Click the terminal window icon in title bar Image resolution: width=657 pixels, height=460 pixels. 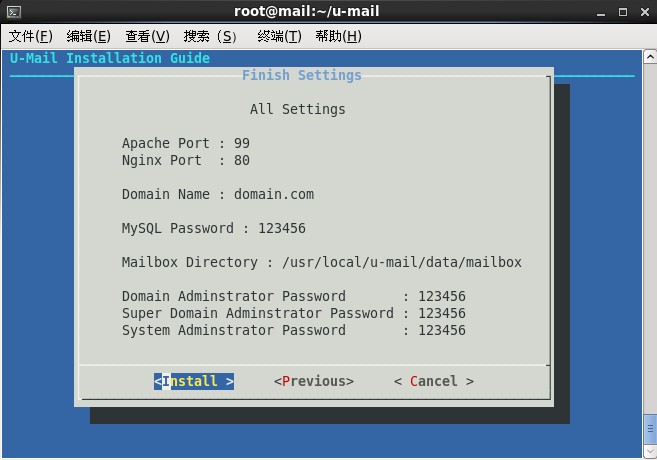(13, 12)
